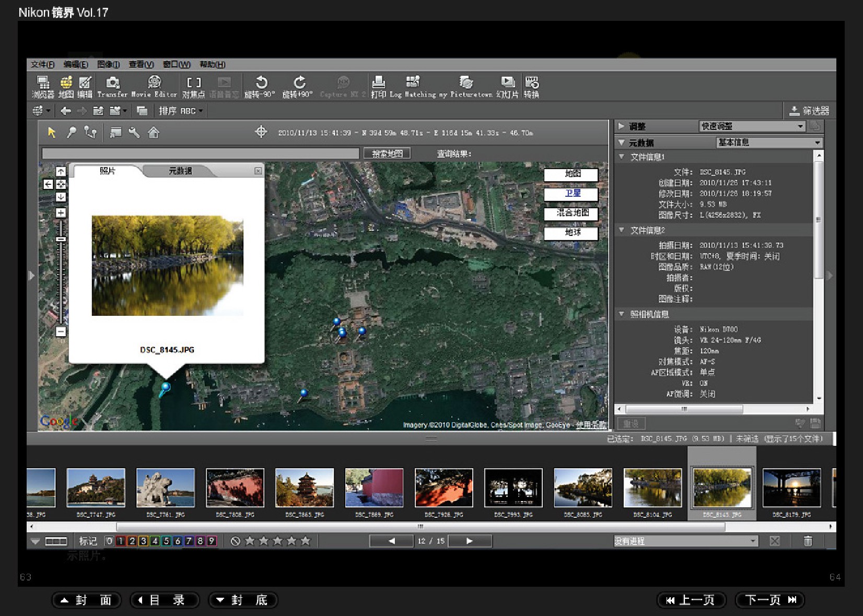Apply label 3 yellow

[x=143, y=541]
